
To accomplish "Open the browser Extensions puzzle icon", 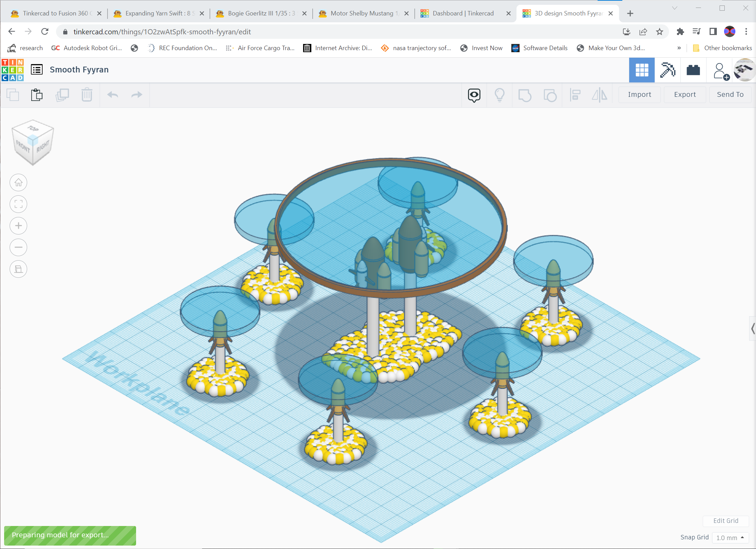I will [680, 32].
